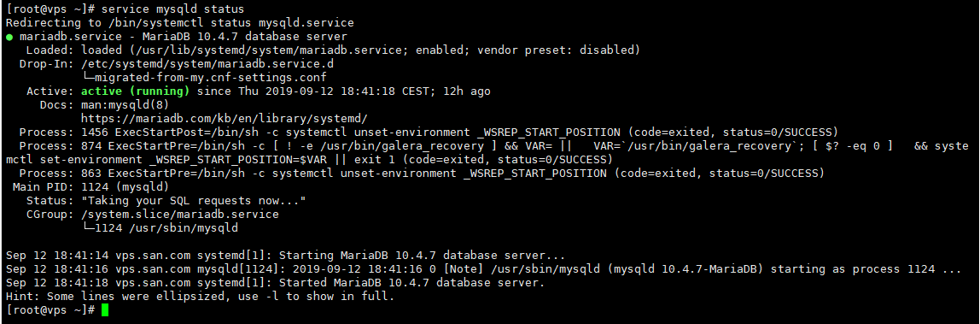Viewport: 980px width, 324px height.
Task: Click the green 'active (running)' status text
Action: [x=136, y=91]
